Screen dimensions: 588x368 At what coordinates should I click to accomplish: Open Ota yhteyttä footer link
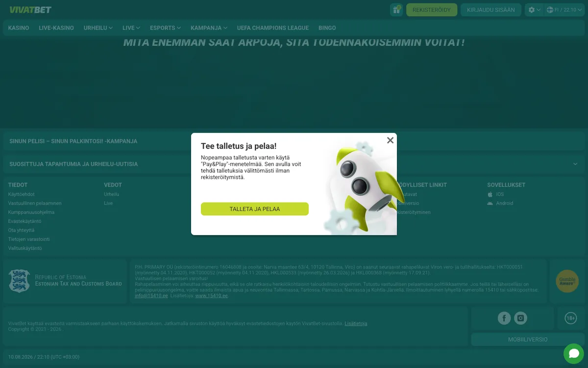pyautogui.click(x=22, y=230)
